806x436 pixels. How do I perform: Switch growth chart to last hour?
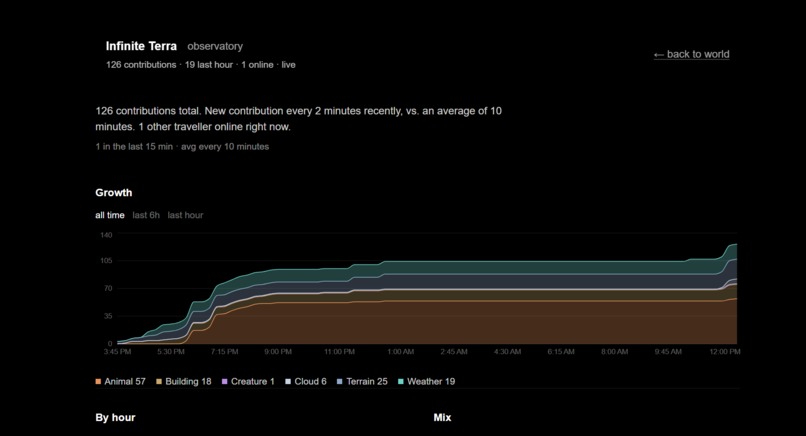185,215
